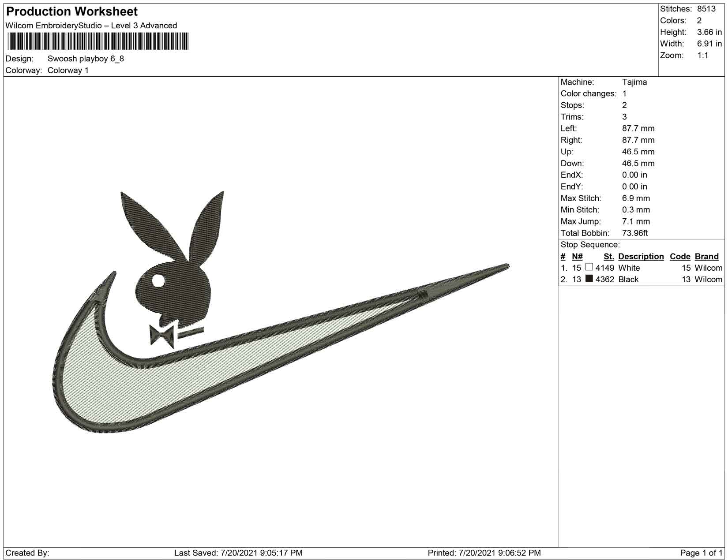The height and width of the screenshot is (560, 728).
Task: Click the black thread color swatch
Action: 589,279
